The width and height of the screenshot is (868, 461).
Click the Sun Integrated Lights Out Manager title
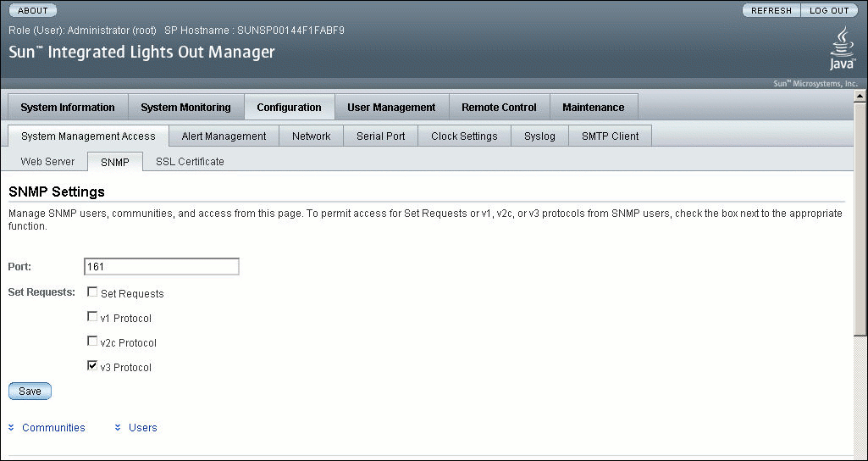(x=141, y=53)
